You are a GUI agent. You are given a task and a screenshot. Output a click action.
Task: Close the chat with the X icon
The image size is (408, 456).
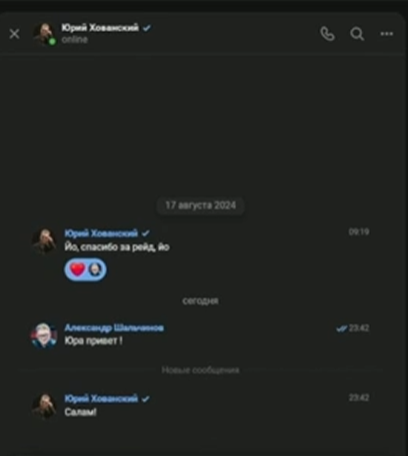point(14,34)
